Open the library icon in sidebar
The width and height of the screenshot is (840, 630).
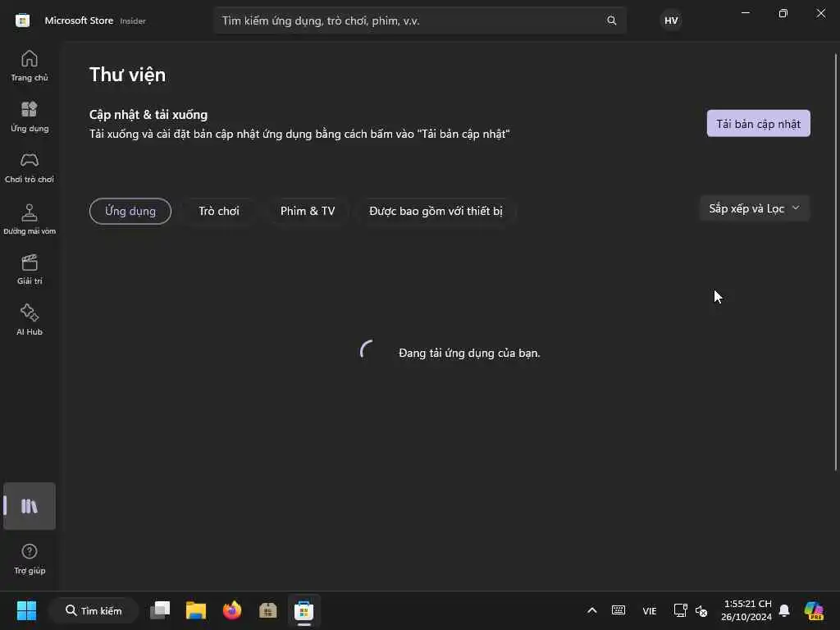(30, 506)
